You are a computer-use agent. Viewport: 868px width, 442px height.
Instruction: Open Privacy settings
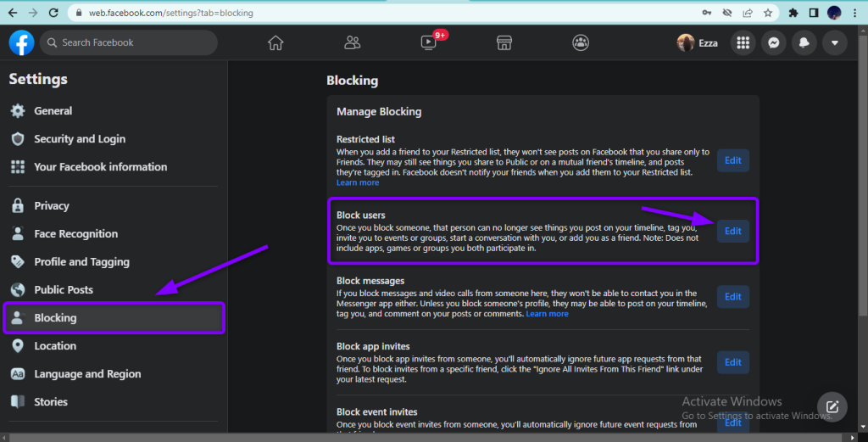tap(114, 205)
